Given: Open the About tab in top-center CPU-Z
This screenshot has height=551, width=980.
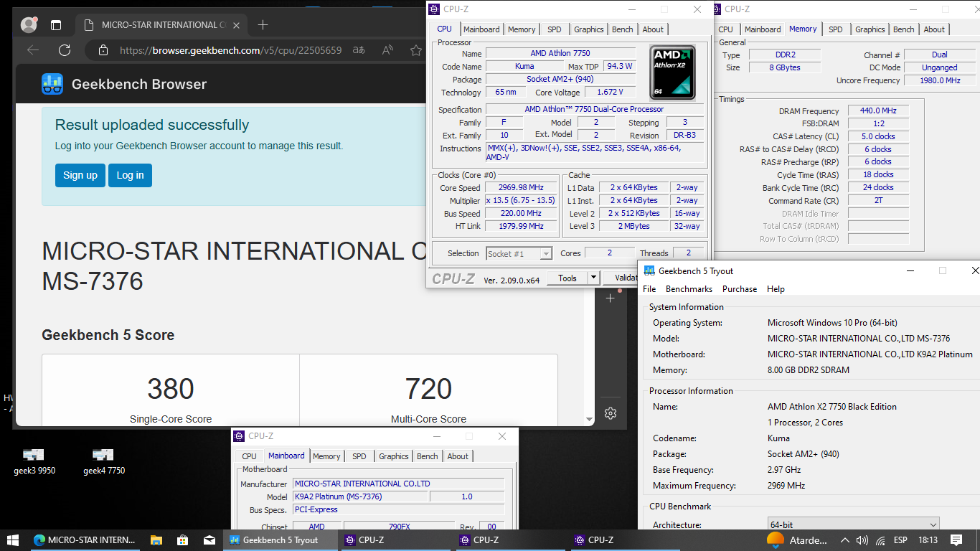Looking at the screenshot, I should (x=653, y=29).
